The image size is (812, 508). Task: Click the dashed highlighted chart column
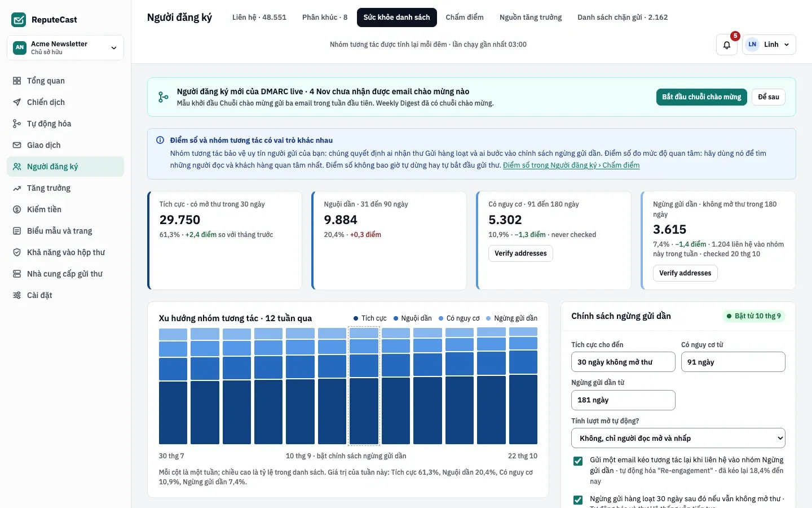coord(364,386)
